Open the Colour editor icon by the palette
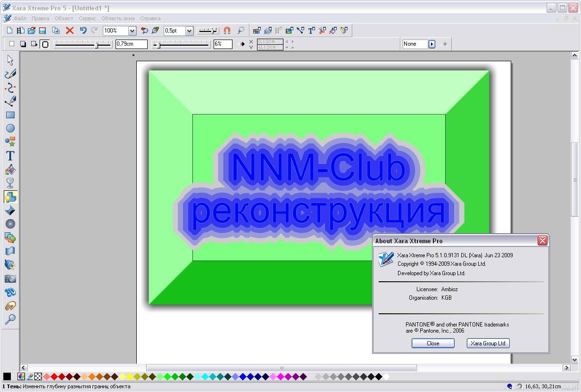Viewport: 581px width, 392px height. (x=21, y=376)
